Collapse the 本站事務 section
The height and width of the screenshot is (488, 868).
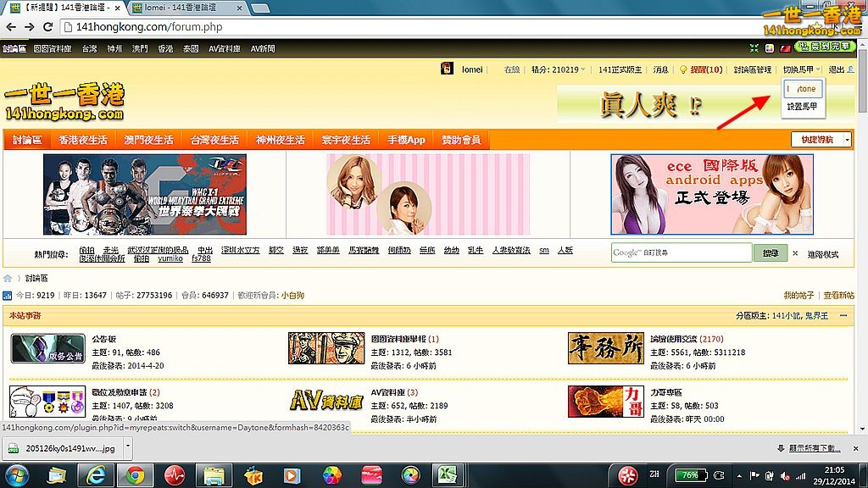point(843,316)
